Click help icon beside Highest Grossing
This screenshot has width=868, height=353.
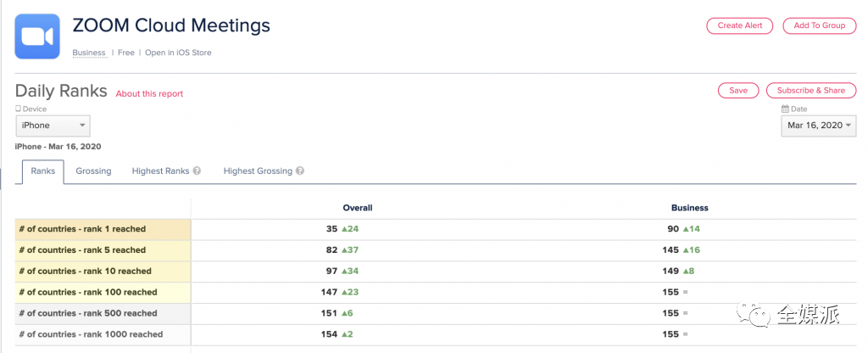(300, 171)
